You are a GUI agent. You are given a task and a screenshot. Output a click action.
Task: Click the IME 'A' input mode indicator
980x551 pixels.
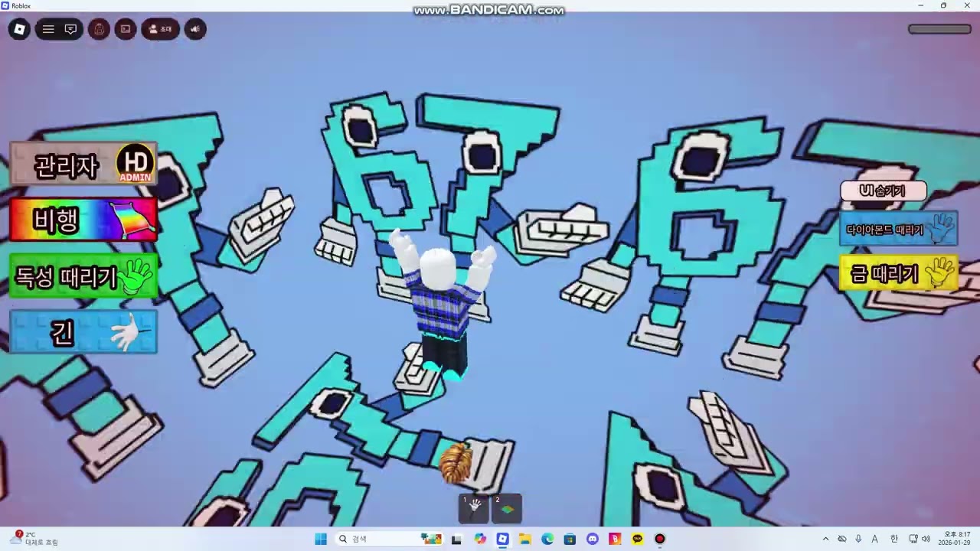pos(874,539)
